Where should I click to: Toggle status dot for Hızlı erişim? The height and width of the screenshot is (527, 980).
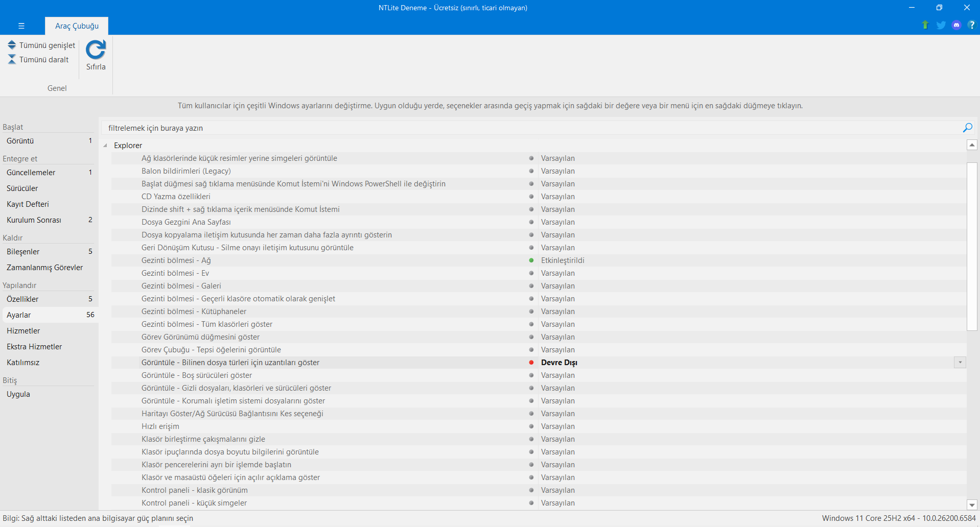531,426
